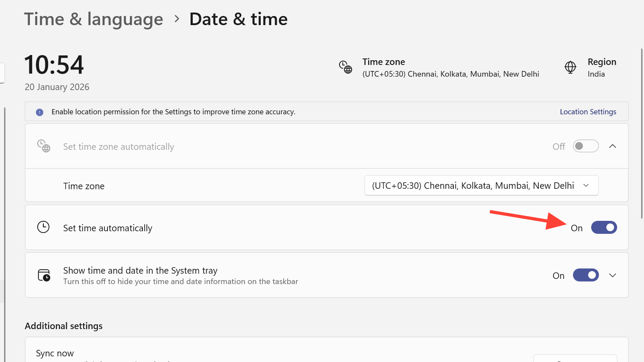Click the icon beside Set time zone automatically
644x362 pixels.
click(x=44, y=146)
